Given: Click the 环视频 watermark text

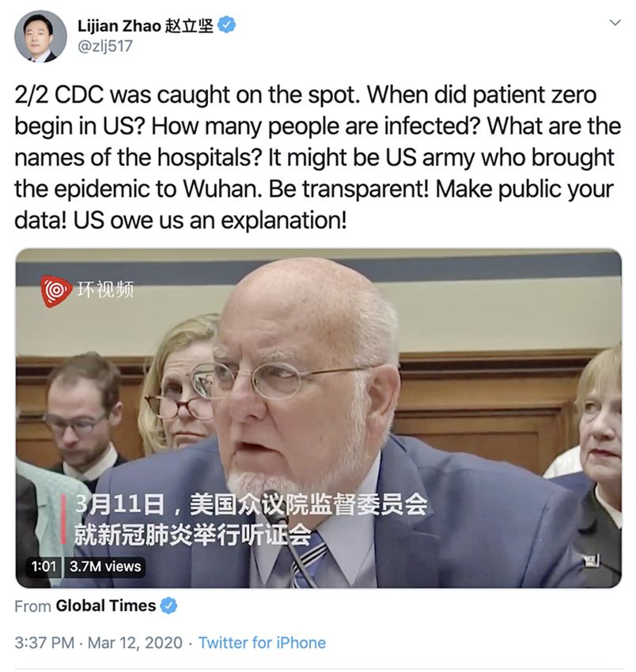Looking at the screenshot, I should [x=105, y=290].
